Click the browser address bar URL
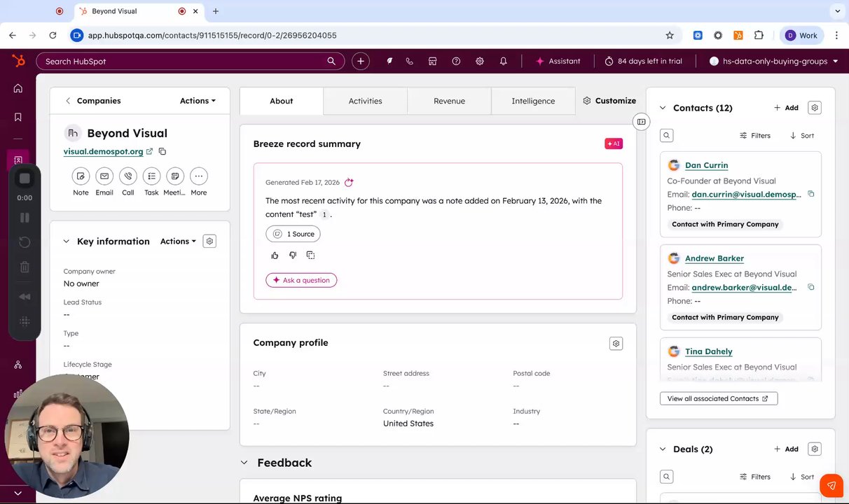849x504 pixels. point(212,35)
